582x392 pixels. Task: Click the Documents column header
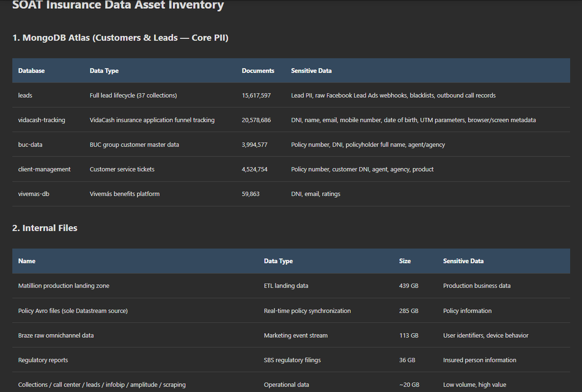(258, 71)
